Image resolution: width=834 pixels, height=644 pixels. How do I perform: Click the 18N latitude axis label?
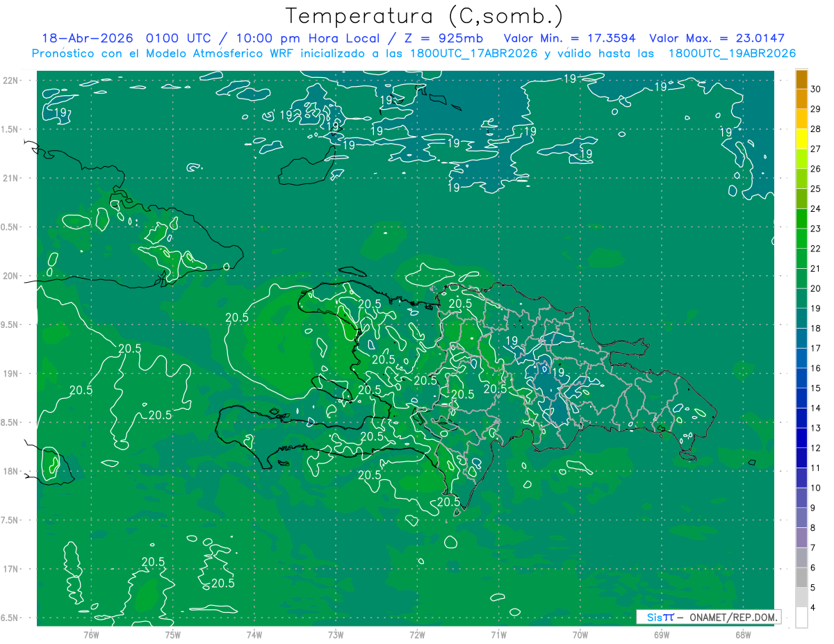11,471
